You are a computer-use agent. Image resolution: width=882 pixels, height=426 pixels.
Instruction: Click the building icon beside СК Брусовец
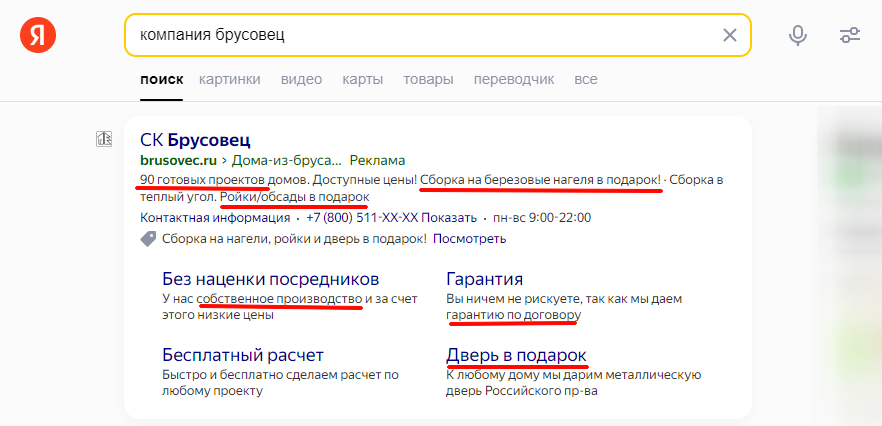point(104,139)
